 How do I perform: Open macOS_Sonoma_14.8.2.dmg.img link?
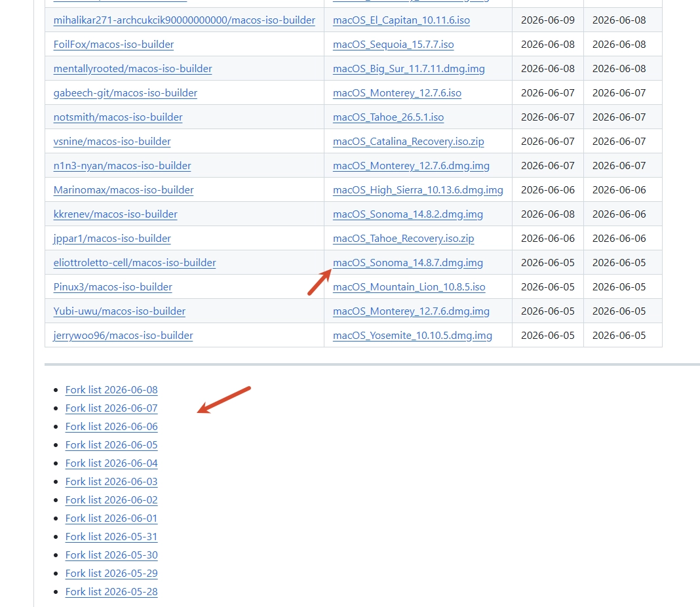(408, 214)
